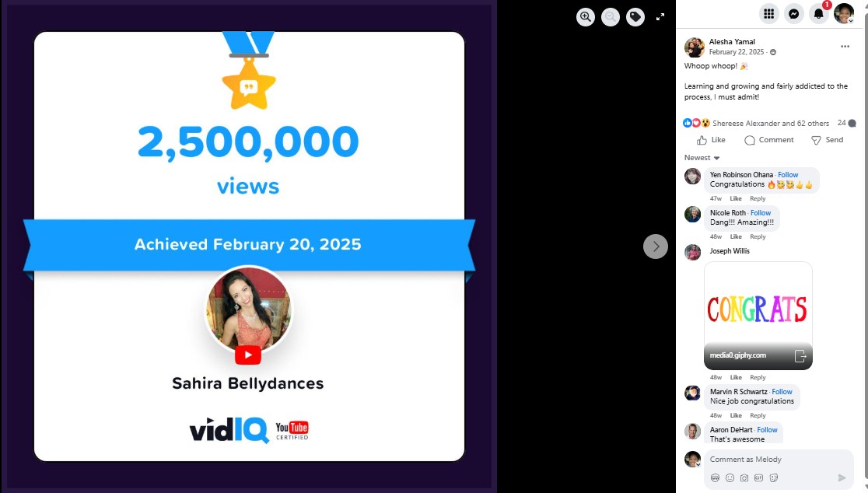Open the CONGRATS giphy thumbnail
Screen dimensions: 868x493
758,316
